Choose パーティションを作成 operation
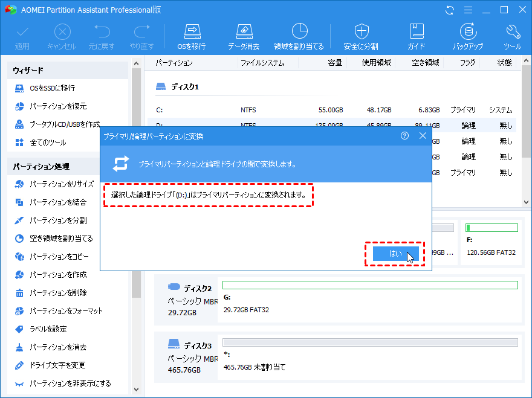 click(x=58, y=275)
